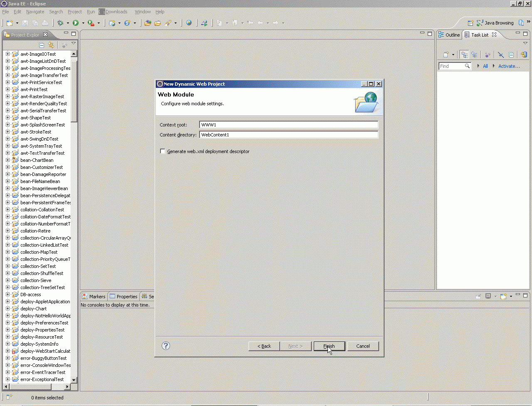The width and height of the screenshot is (532, 406).
Task: Click the Open Web Browser globe icon
Action: tap(189, 23)
